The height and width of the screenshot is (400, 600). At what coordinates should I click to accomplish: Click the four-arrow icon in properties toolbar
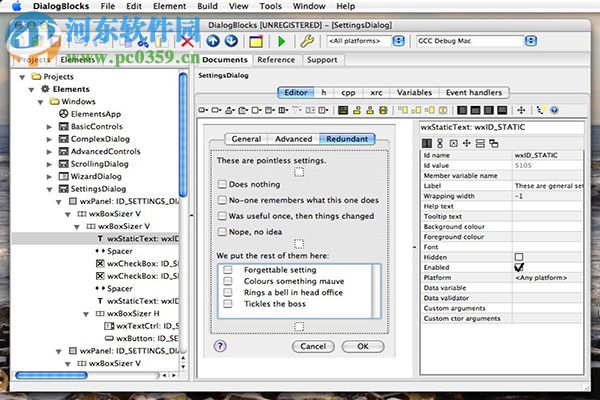point(466,144)
